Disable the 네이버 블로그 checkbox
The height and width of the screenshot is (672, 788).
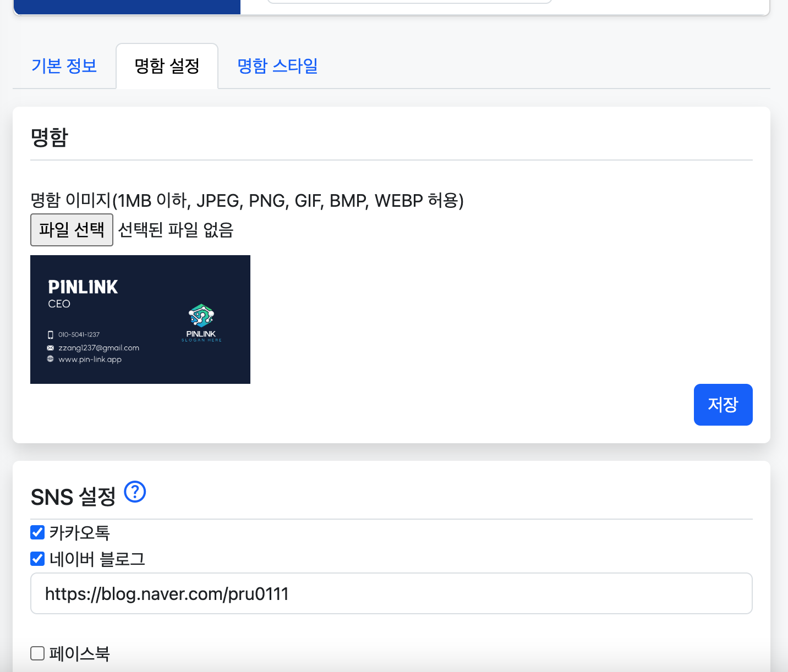click(x=37, y=559)
